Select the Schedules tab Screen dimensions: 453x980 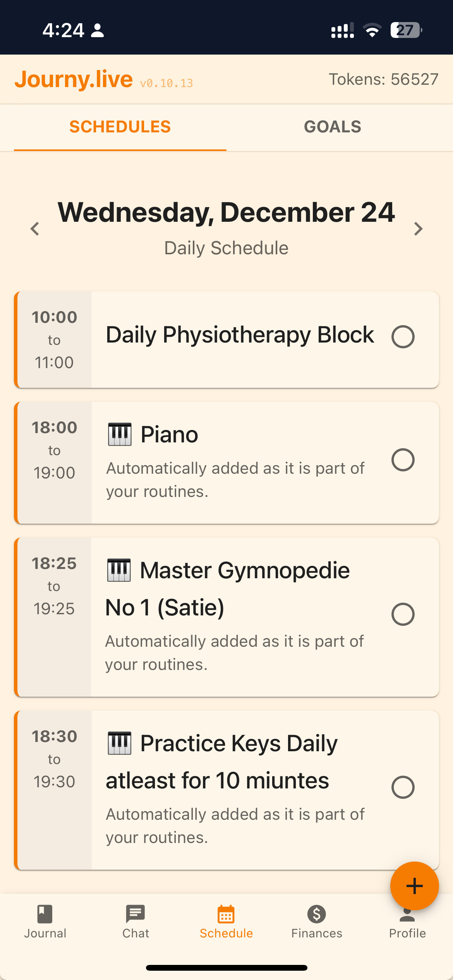point(120,127)
